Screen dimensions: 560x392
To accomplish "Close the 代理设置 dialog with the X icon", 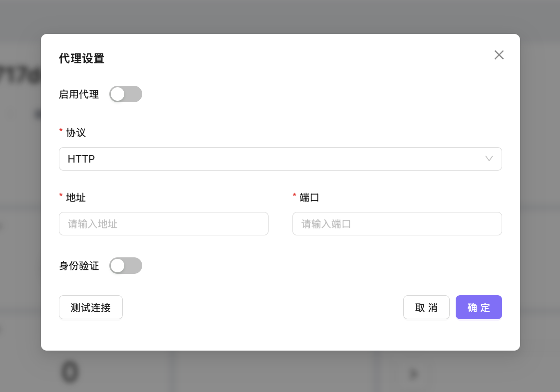I will 499,55.
